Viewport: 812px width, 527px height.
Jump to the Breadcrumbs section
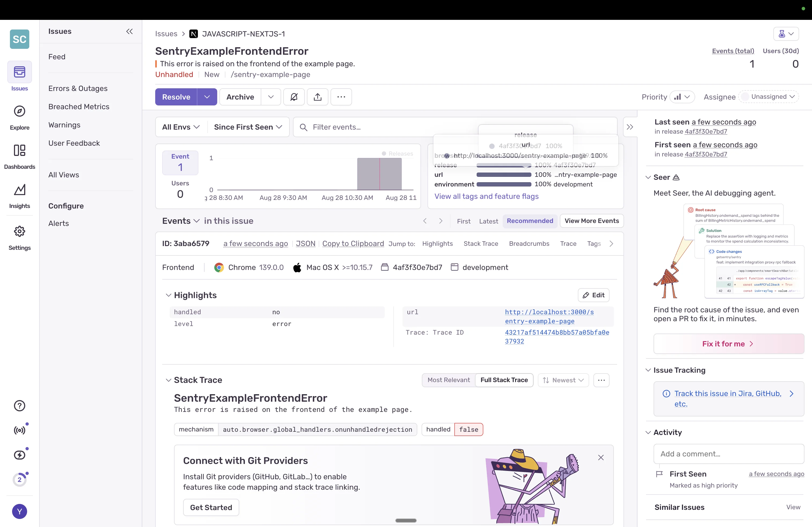pos(529,243)
